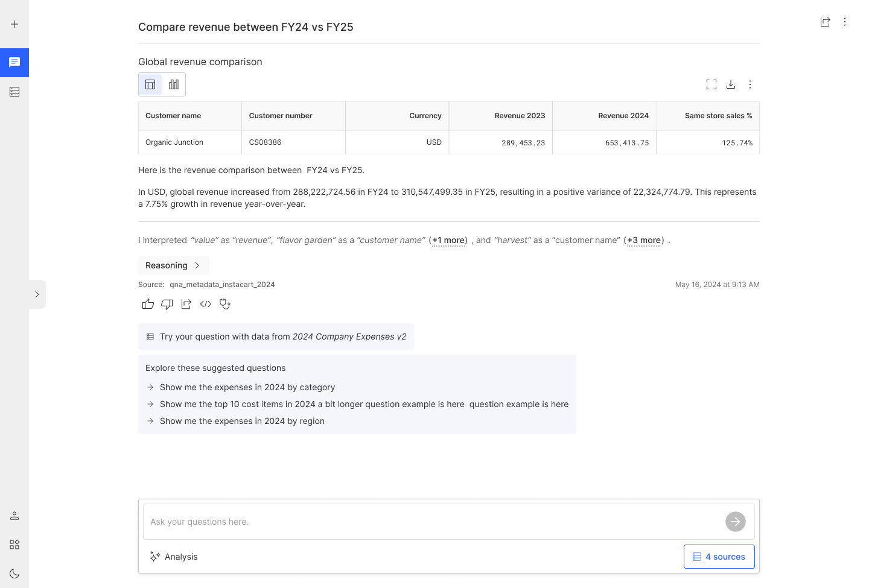Click the thumbs down feedback icon
This screenshot has height=588, width=869.
coord(167,304)
